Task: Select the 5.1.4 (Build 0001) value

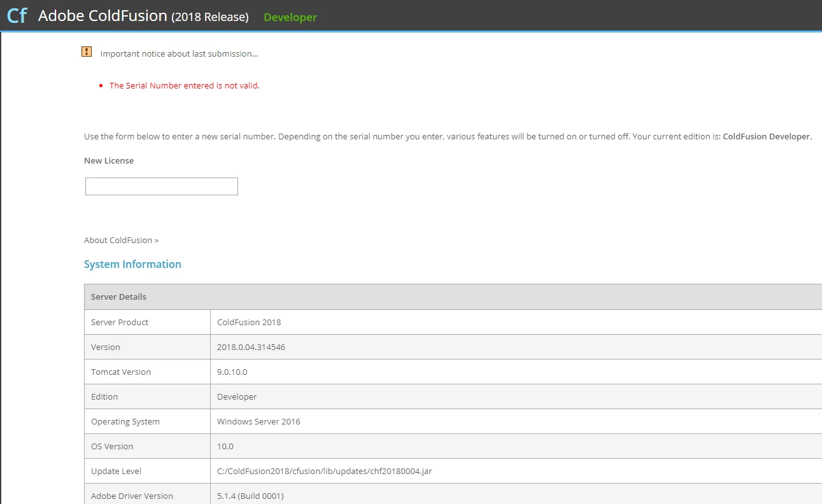Action: tap(250, 496)
